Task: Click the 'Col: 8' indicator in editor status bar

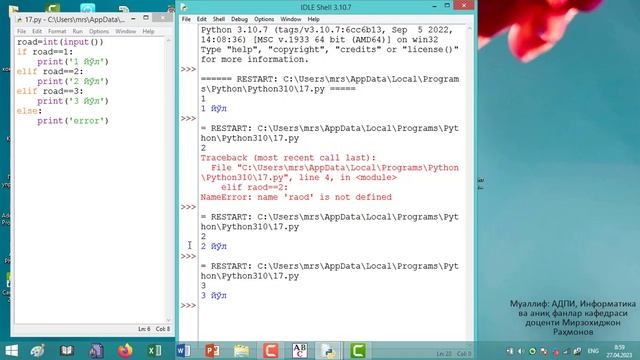Action: coord(163,329)
